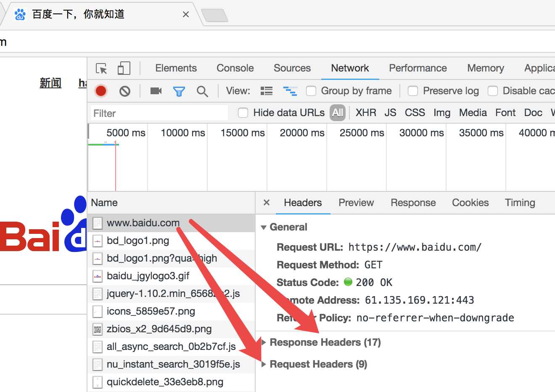Select the icons_5859e57.png request
555x392 pixels.
pyautogui.click(x=171, y=311)
